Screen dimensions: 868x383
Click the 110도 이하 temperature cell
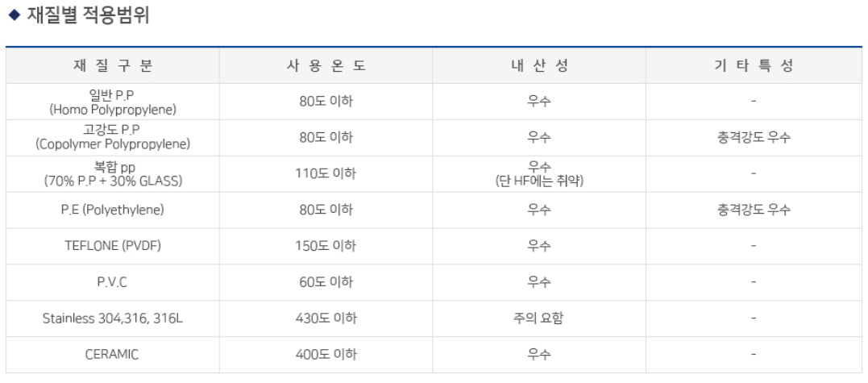326,173
